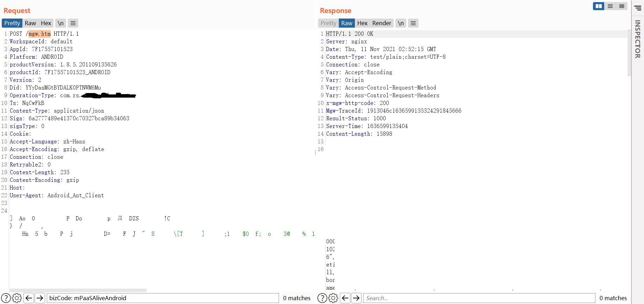Click the Response Content-Length 15898 line
The height and width of the screenshot is (304, 644).
359,134
